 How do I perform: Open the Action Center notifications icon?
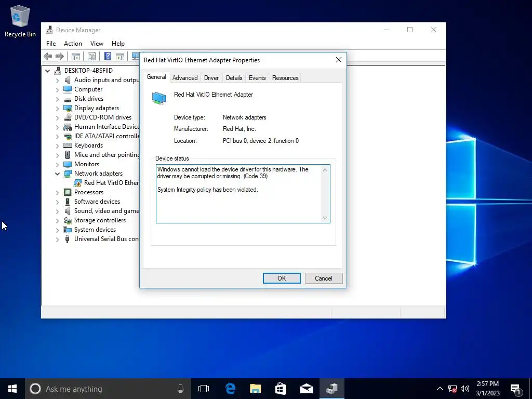(516, 389)
